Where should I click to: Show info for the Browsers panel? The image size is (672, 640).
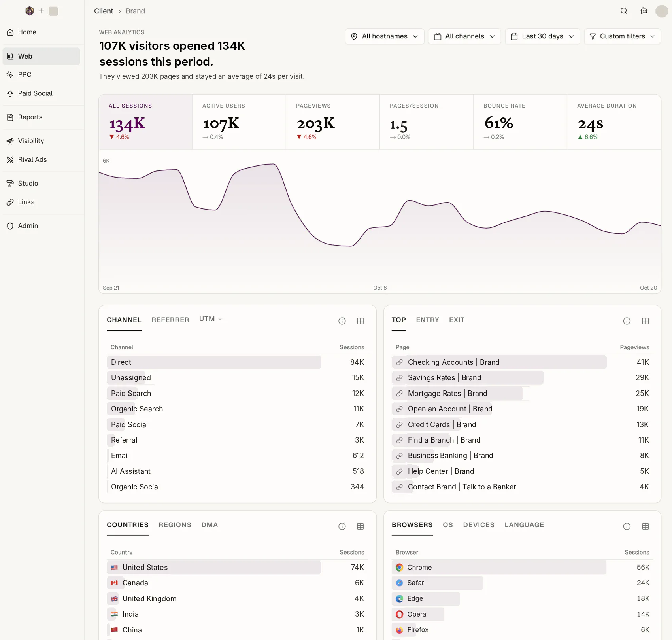click(627, 526)
